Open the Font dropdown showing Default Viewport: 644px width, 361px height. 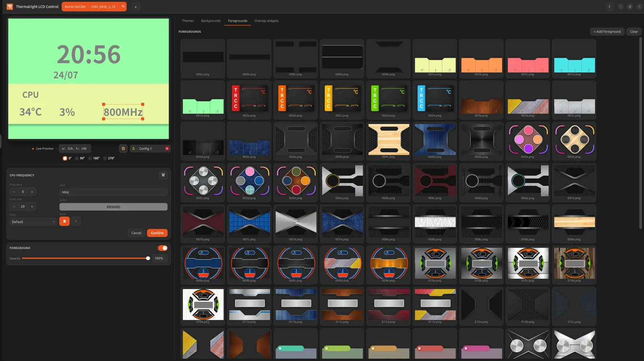[x=33, y=222]
